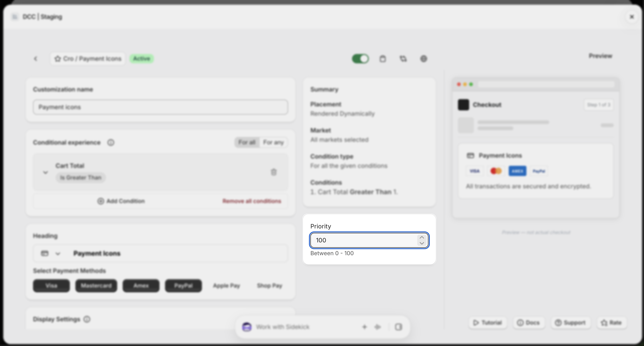Select the For any option
The width and height of the screenshot is (644, 346).
point(274,142)
